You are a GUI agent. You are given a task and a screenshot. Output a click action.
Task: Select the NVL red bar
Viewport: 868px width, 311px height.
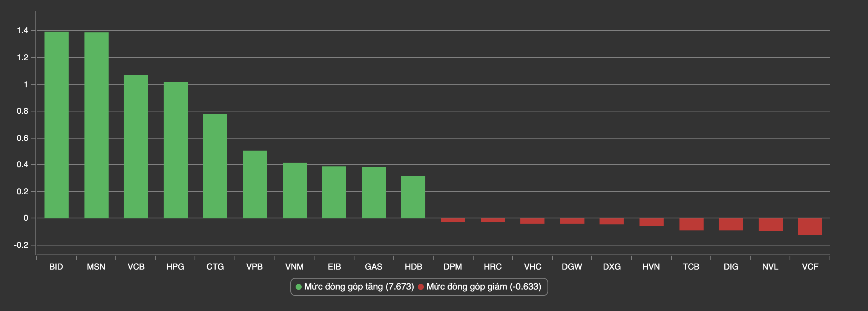(x=771, y=225)
